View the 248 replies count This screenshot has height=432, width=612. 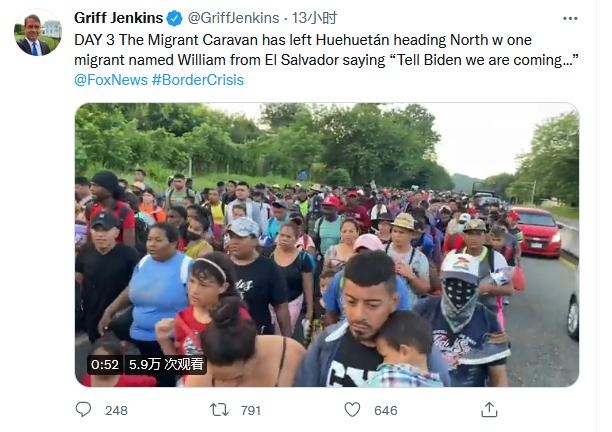pos(116,411)
